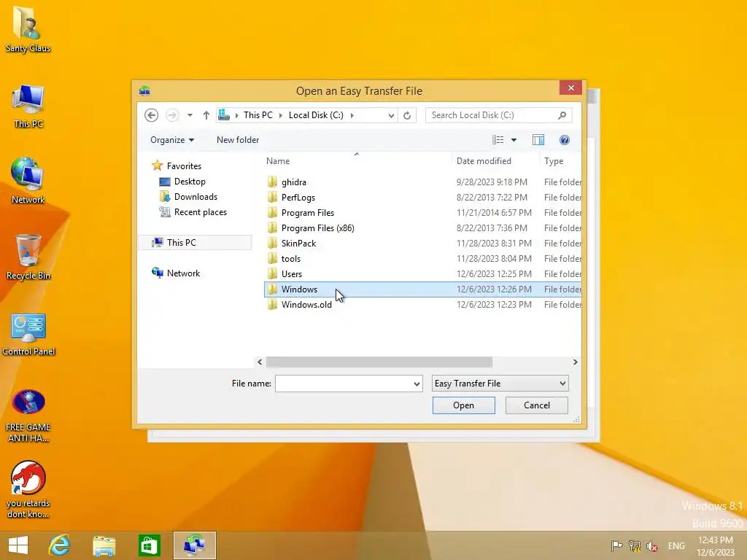
Task: Select Windows.old folder
Action: [x=306, y=304]
